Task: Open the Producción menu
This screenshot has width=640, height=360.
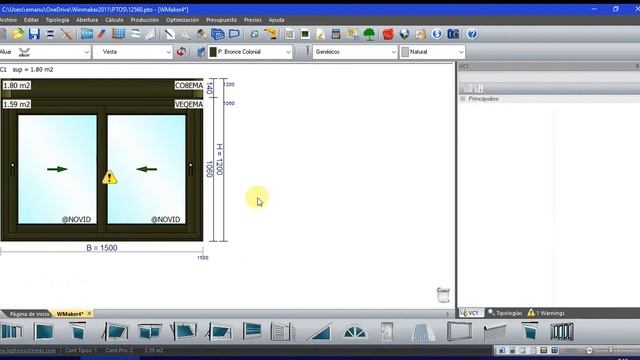Action: (x=145, y=20)
